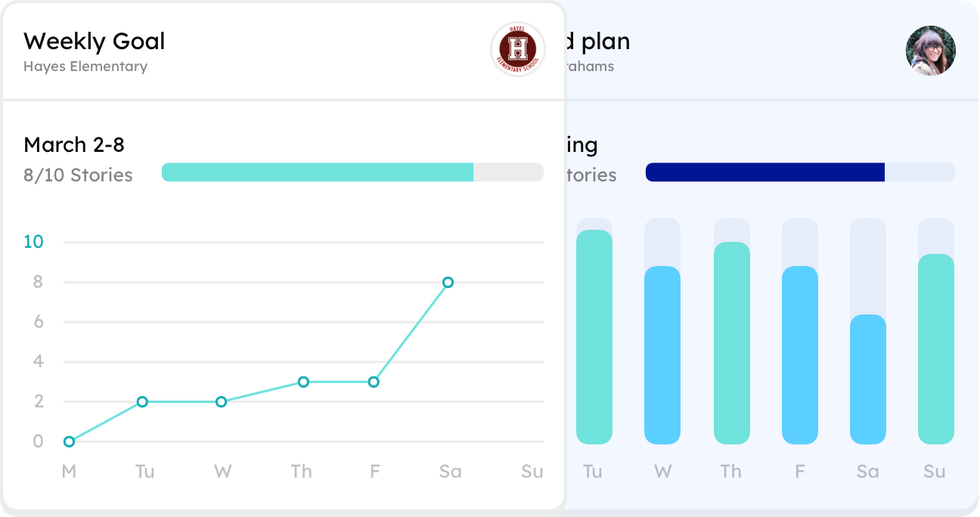Click the 10 goal label on y-axis
The height and width of the screenshot is (517, 980).
coord(34,242)
